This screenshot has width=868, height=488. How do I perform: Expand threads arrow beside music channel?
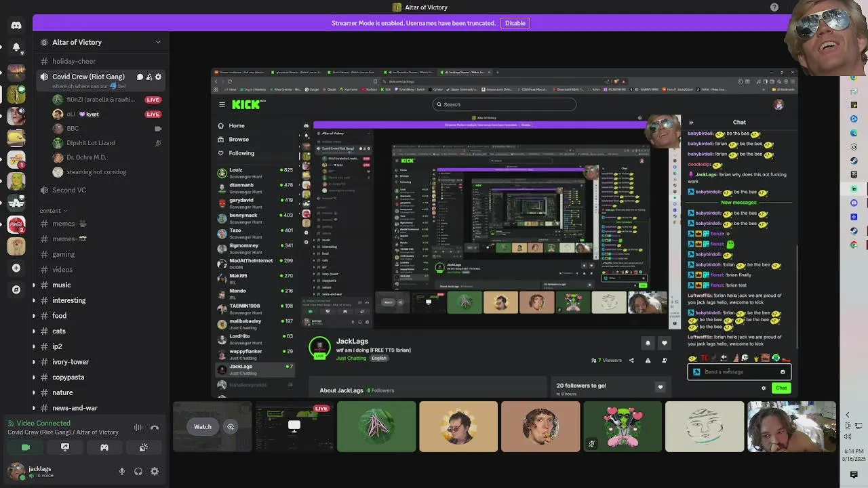34,285
